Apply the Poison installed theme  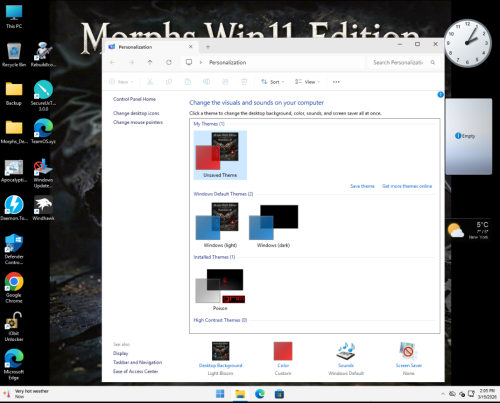point(220,289)
